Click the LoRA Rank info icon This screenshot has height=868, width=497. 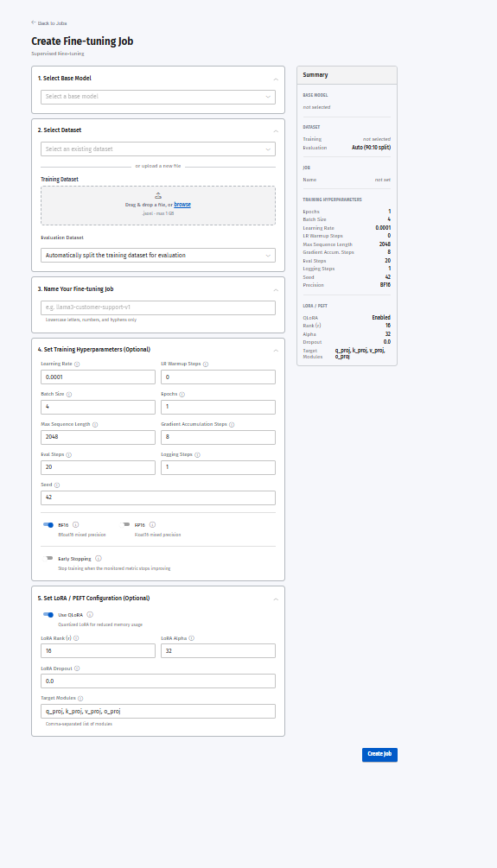point(76,638)
